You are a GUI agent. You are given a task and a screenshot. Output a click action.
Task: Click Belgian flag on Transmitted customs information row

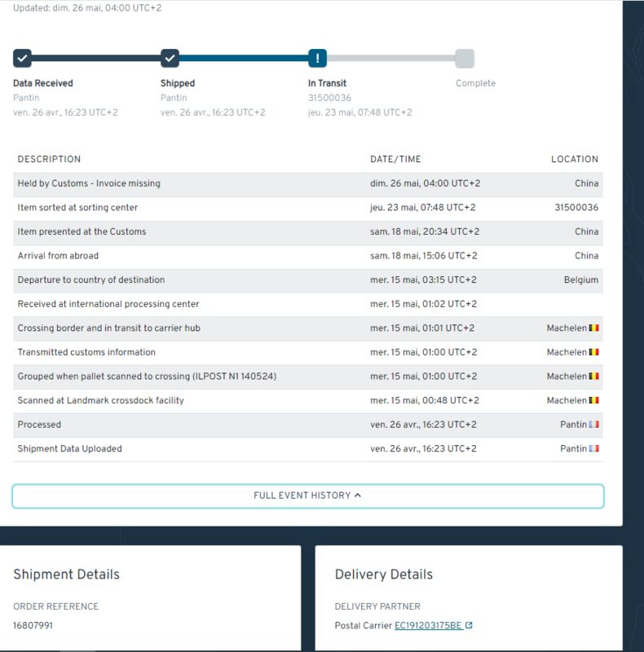(x=594, y=352)
